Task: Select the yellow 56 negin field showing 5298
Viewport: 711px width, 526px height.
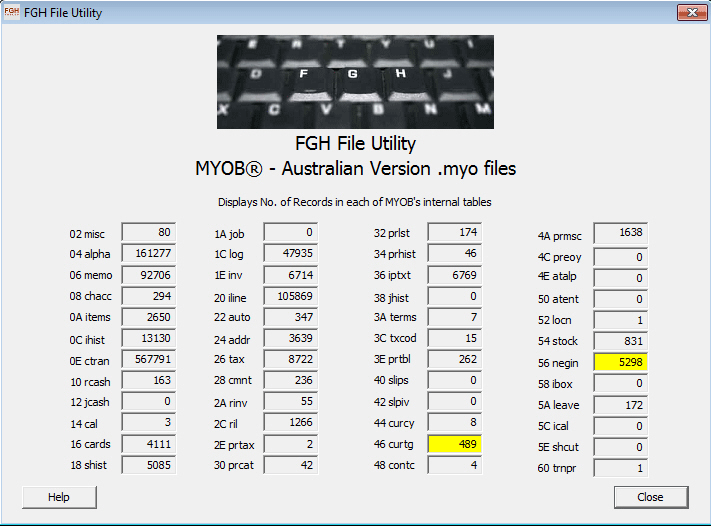Action: coord(620,362)
